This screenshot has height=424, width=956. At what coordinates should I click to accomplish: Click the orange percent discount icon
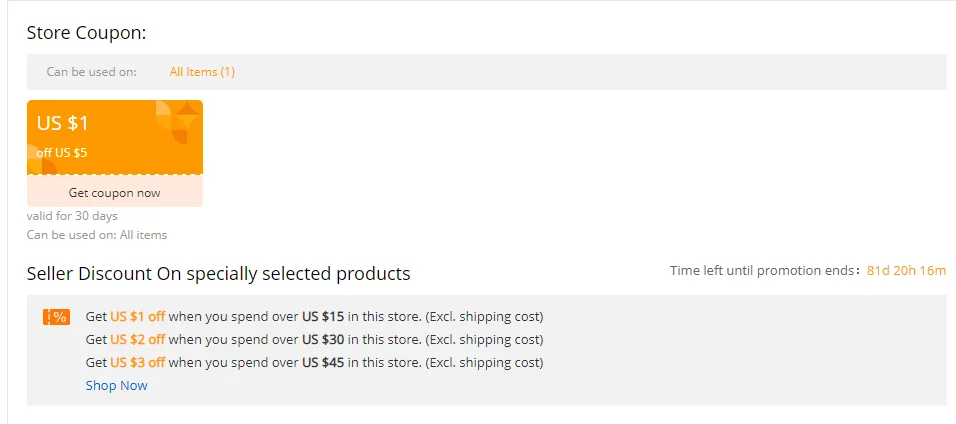coord(56,317)
